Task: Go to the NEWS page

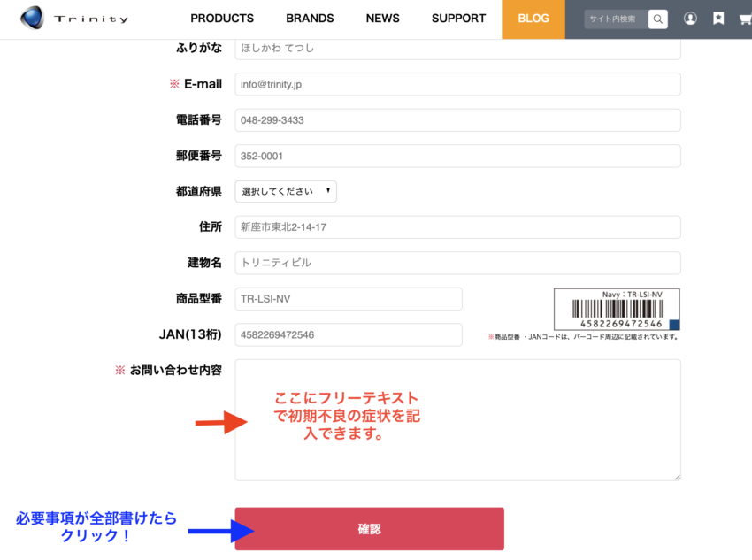Action: click(x=382, y=19)
